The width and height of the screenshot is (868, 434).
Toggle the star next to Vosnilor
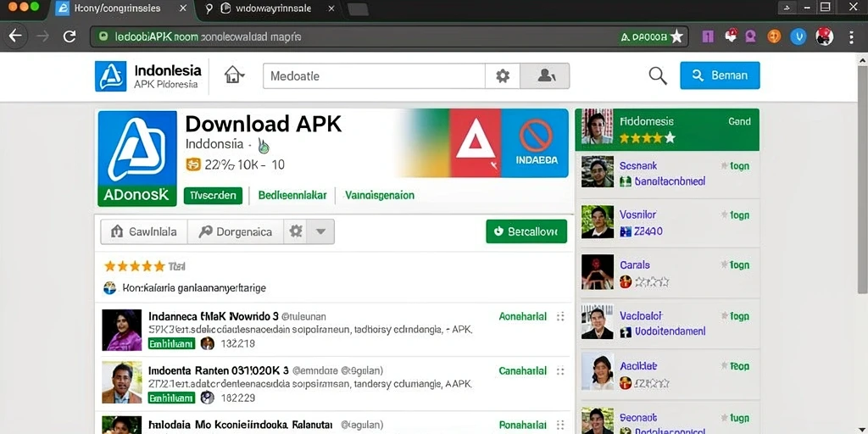pyautogui.click(x=724, y=214)
